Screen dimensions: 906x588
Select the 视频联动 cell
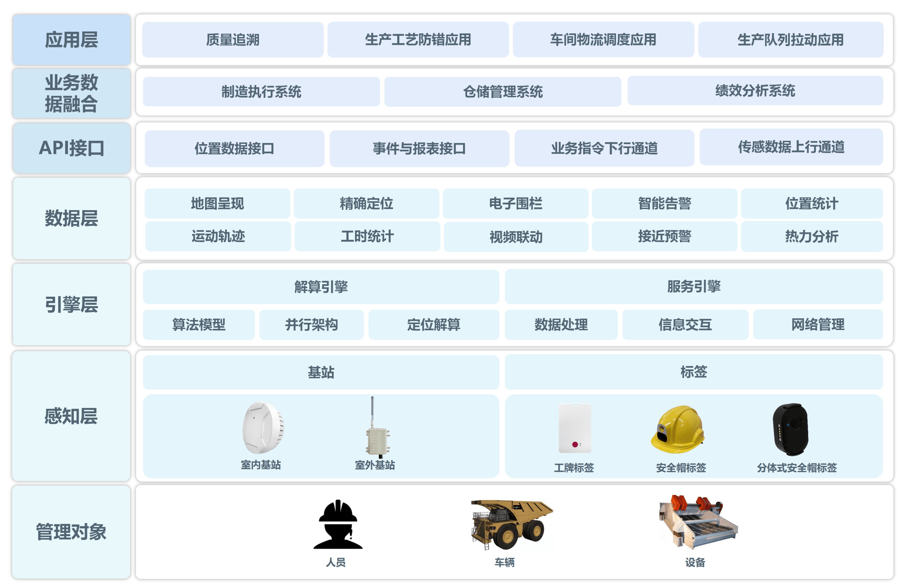coord(516,237)
